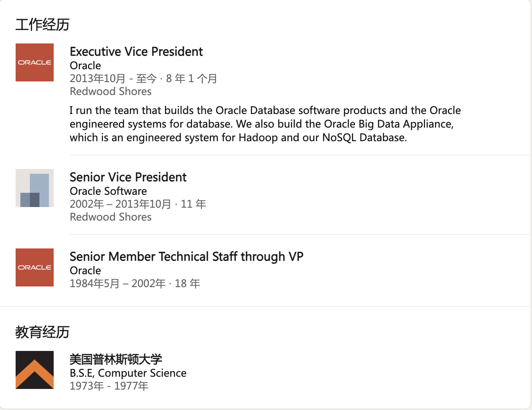Image resolution: width=532 pixels, height=410 pixels.
Task: Click Oracle logo beside Senior Member Technical Staff
Action: click(x=35, y=267)
